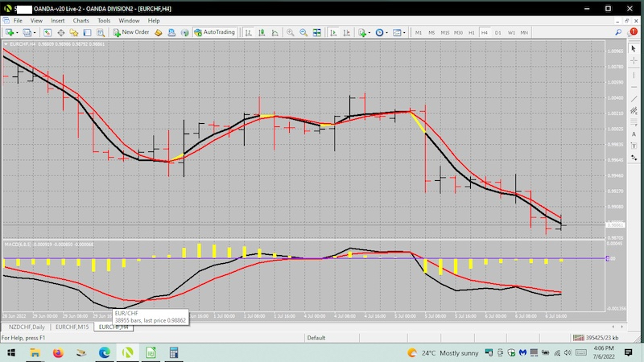Open Firefox from the taskbar

click(58, 352)
